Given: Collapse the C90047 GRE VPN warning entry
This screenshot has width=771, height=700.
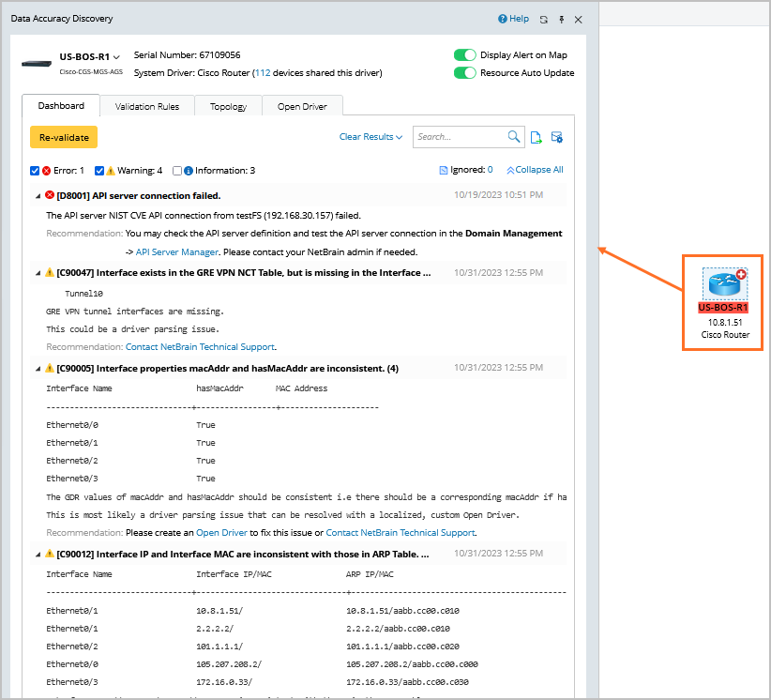Looking at the screenshot, I should point(38,273).
